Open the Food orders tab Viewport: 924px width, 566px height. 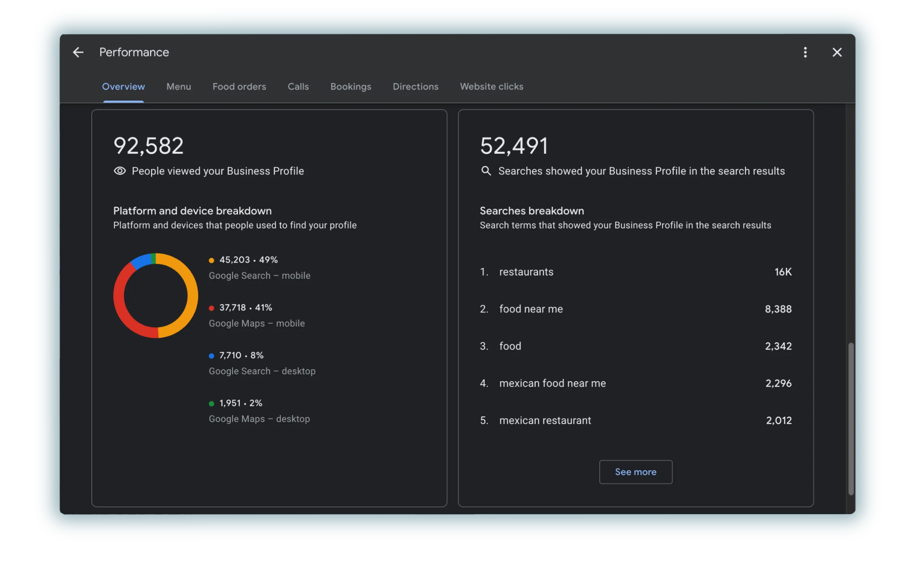pos(239,87)
